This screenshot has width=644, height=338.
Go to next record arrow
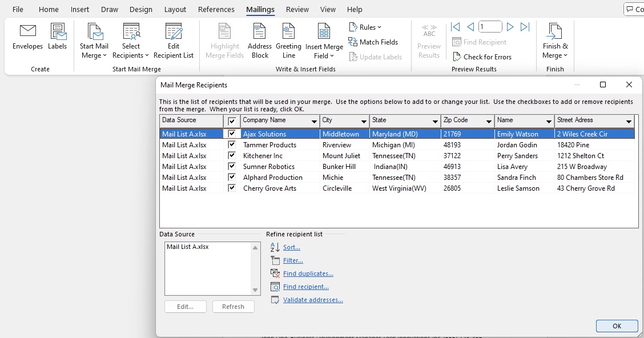point(510,27)
